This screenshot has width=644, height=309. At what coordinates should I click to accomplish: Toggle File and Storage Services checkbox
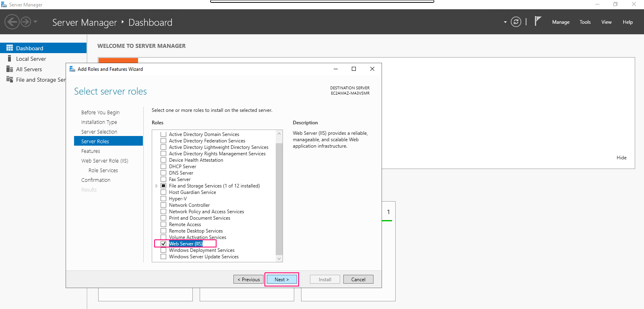click(x=163, y=185)
